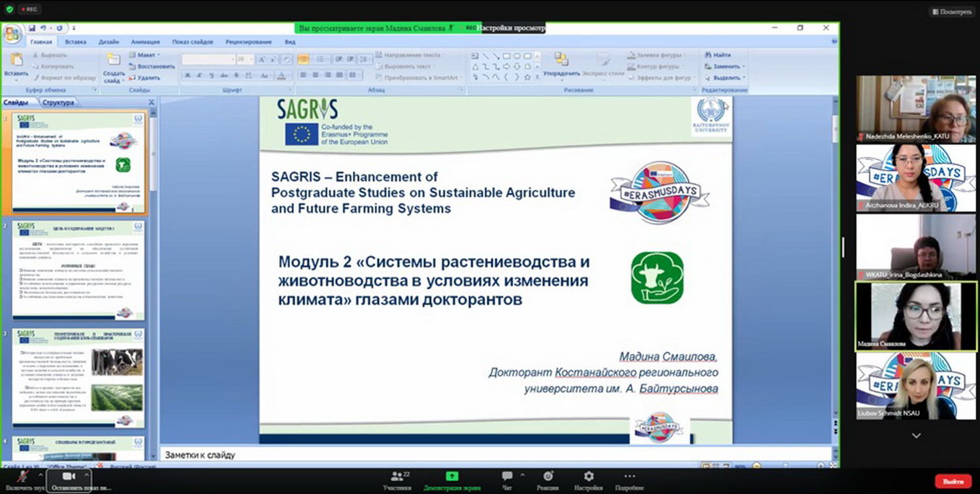Create a new slide with Создать слайд
The width and height of the screenshot is (980, 494).
point(114,68)
